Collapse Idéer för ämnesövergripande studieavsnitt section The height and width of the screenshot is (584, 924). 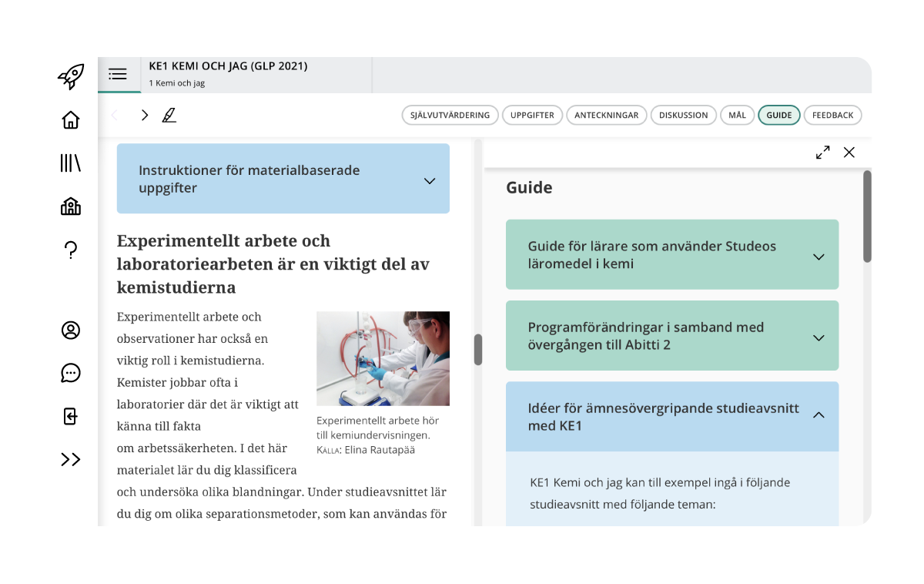(x=672, y=416)
